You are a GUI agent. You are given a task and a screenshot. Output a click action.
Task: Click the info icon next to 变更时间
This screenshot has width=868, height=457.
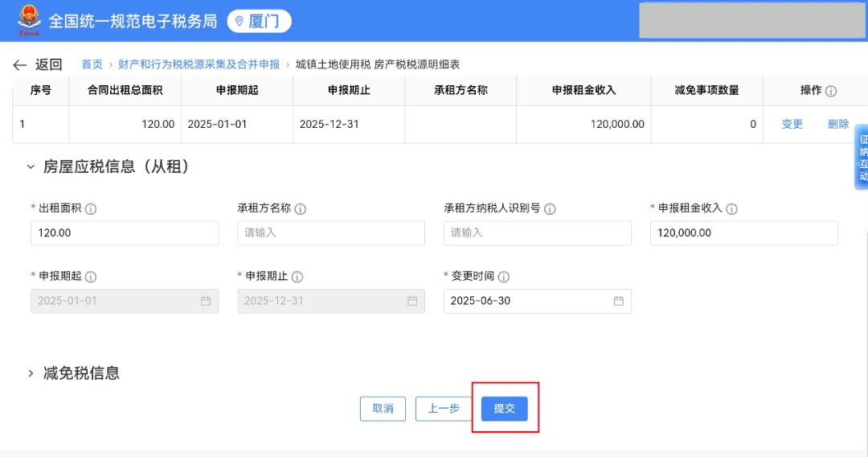tap(504, 277)
